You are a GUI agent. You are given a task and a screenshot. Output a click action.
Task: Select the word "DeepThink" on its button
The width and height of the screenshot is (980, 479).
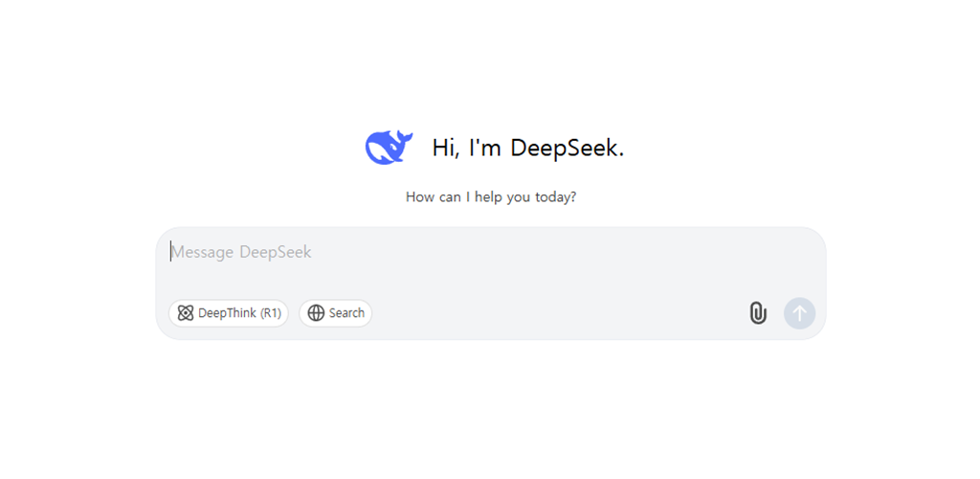click(227, 313)
